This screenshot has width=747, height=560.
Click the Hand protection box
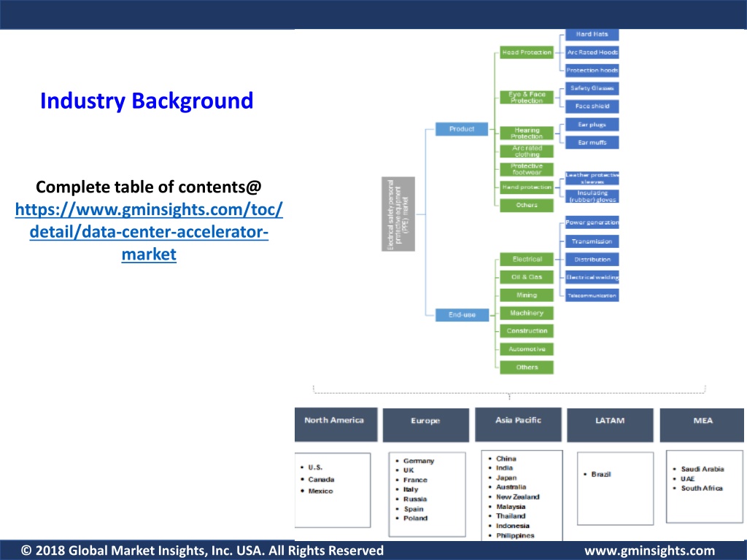click(x=527, y=187)
